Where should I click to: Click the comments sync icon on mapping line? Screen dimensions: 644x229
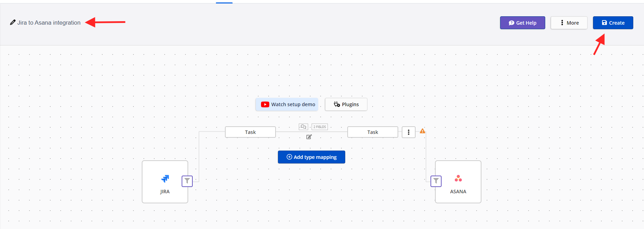pos(303,127)
